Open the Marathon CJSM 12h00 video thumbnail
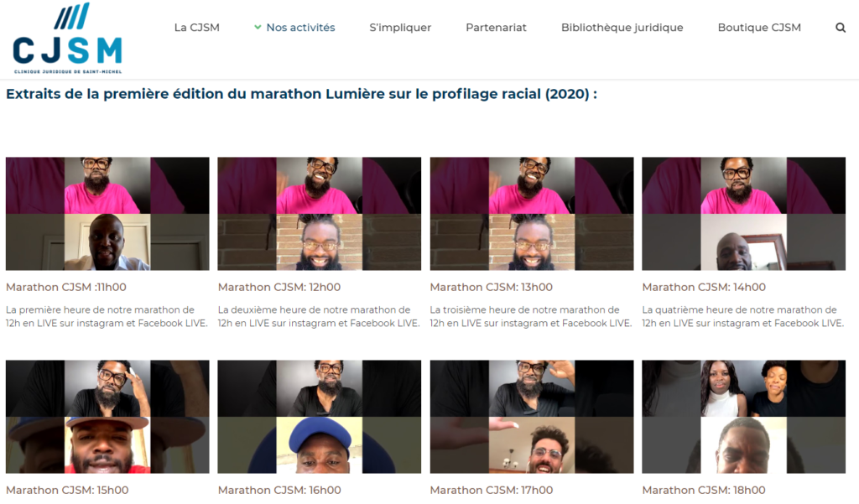Viewport: 859px width, 504px height. 320,214
